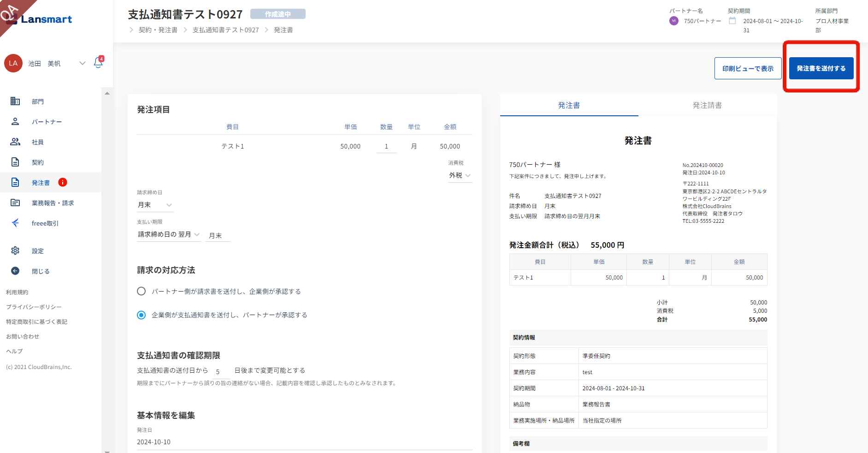
Task: Click the freee取引 bird icon
Action: coord(15,223)
